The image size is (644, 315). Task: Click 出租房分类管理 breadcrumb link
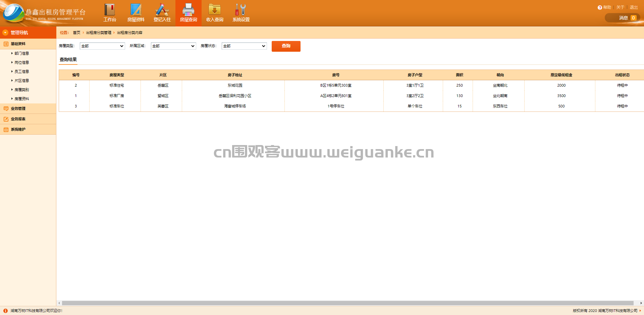(x=99, y=33)
